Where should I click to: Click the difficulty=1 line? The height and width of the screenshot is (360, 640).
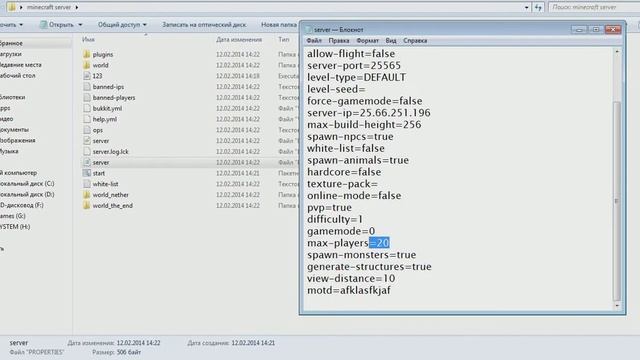[x=335, y=220]
